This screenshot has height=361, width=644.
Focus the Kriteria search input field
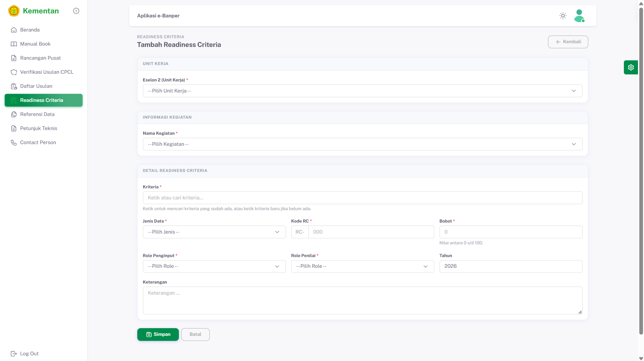click(x=362, y=198)
